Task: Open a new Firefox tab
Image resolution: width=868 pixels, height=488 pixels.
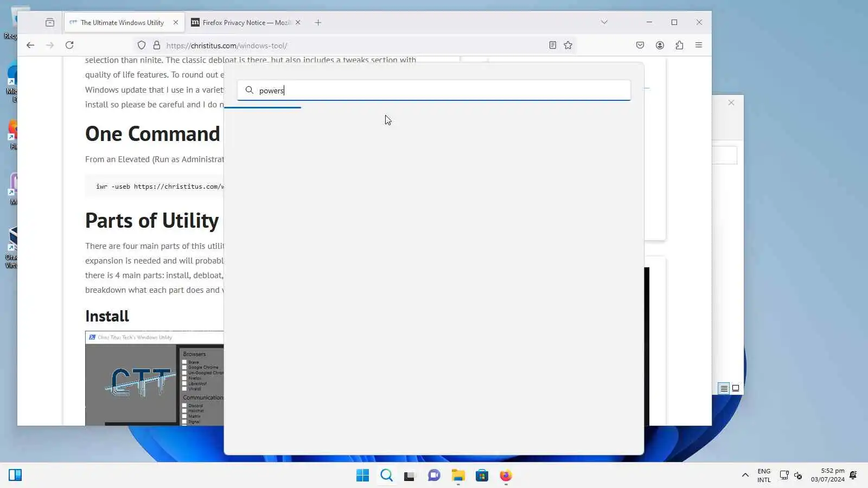Action: 318,23
